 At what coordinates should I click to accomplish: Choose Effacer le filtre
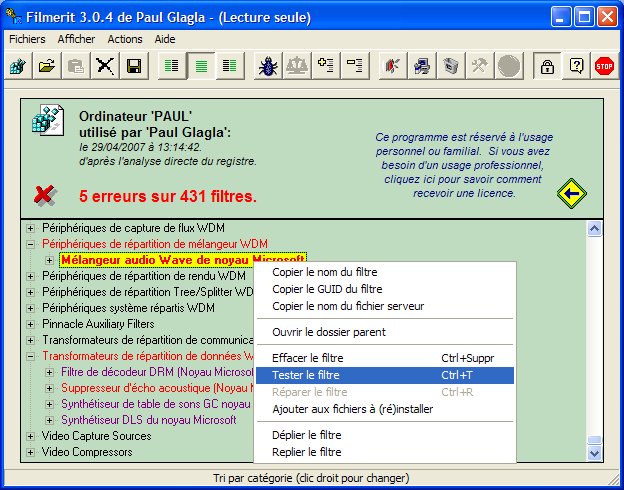point(385,358)
